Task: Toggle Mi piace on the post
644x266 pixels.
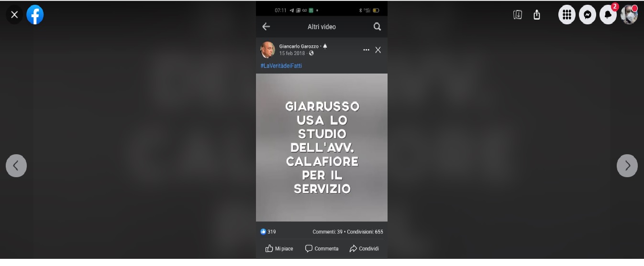Action: point(279,248)
